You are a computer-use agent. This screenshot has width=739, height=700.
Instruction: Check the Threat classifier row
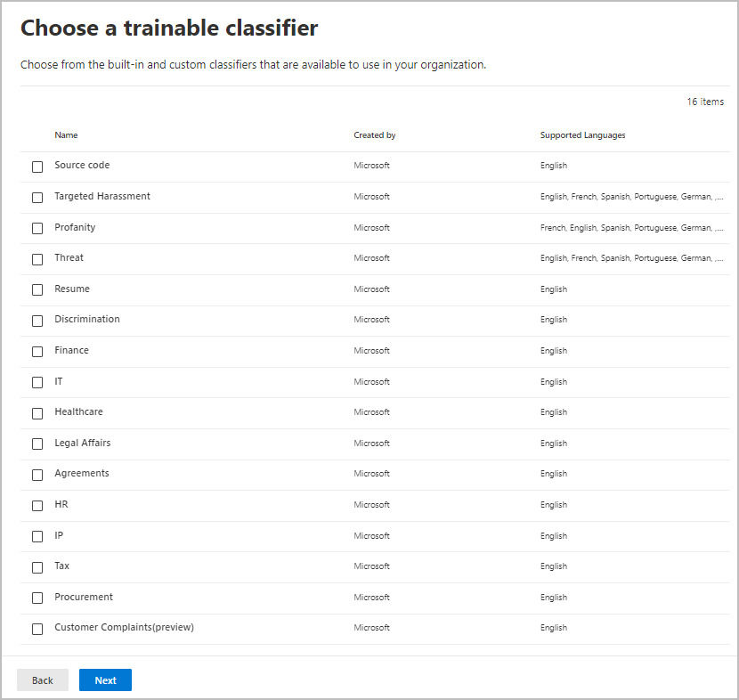[37, 258]
